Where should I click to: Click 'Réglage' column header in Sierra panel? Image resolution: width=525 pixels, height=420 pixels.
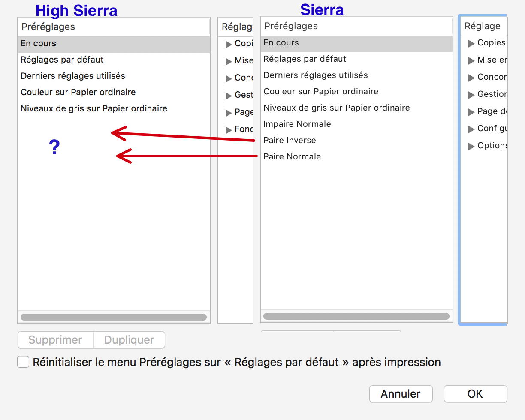(x=484, y=26)
